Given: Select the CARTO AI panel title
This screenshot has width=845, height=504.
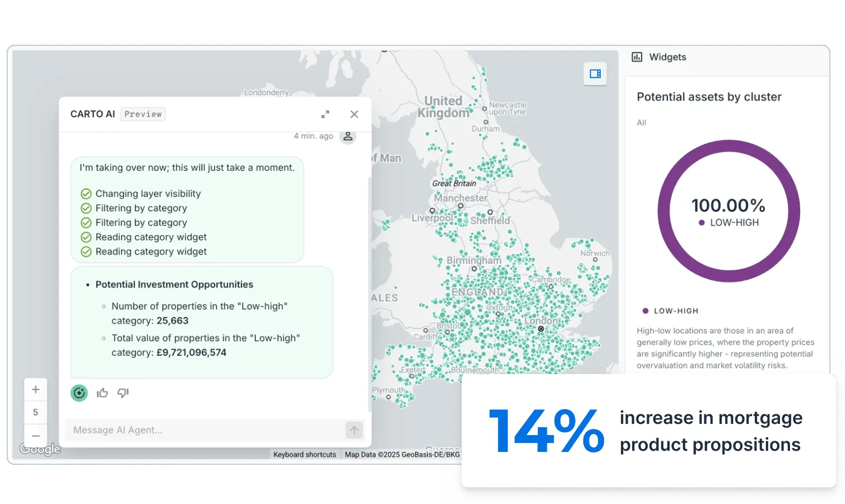Looking at the screenshot, I should coord(92,114).
